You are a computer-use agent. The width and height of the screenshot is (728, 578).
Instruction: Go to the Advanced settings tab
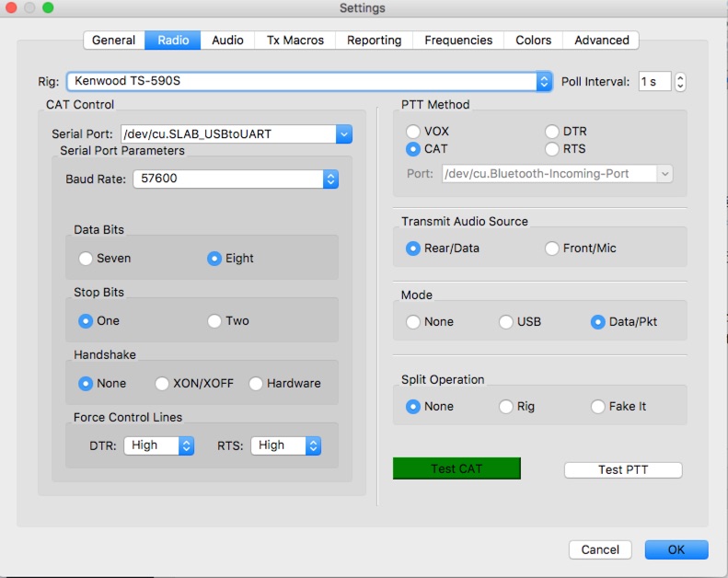[x=601, y=40]
